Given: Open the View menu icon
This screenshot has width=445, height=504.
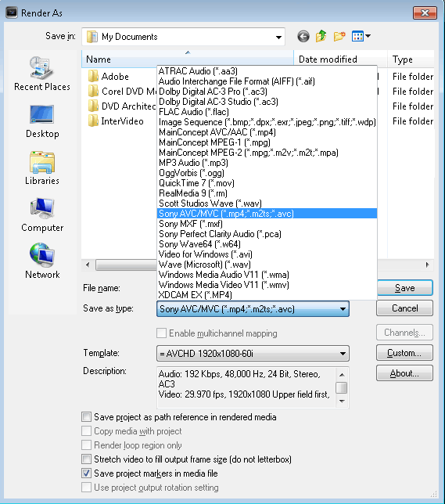Looking at the screenshot, I should (357, 36).
